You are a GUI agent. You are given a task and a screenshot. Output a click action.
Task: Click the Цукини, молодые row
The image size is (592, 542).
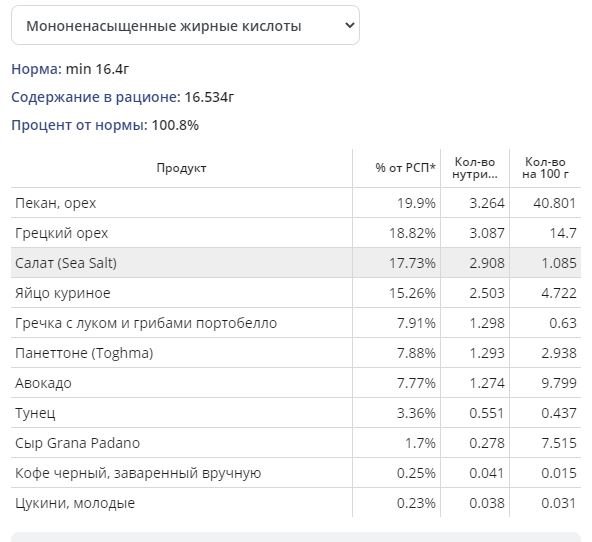(296, 503)
